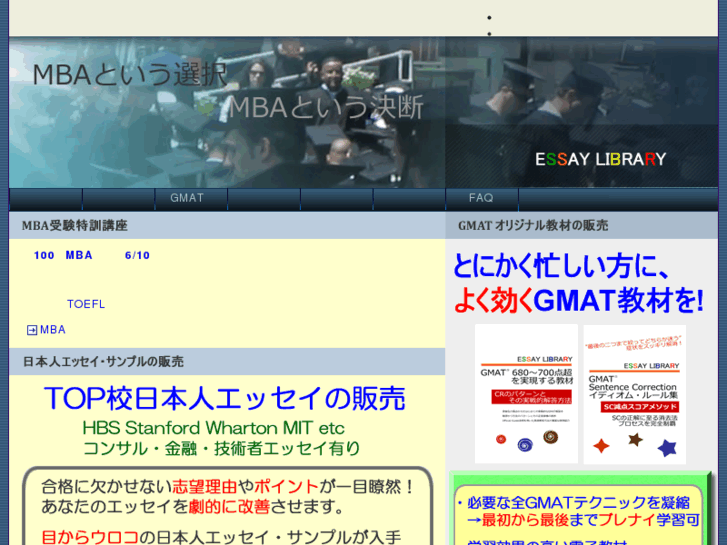Click 'よく効くGMAT教材を!' promo text
Viewport: 727px width, 545px height.
click(579, 301)
